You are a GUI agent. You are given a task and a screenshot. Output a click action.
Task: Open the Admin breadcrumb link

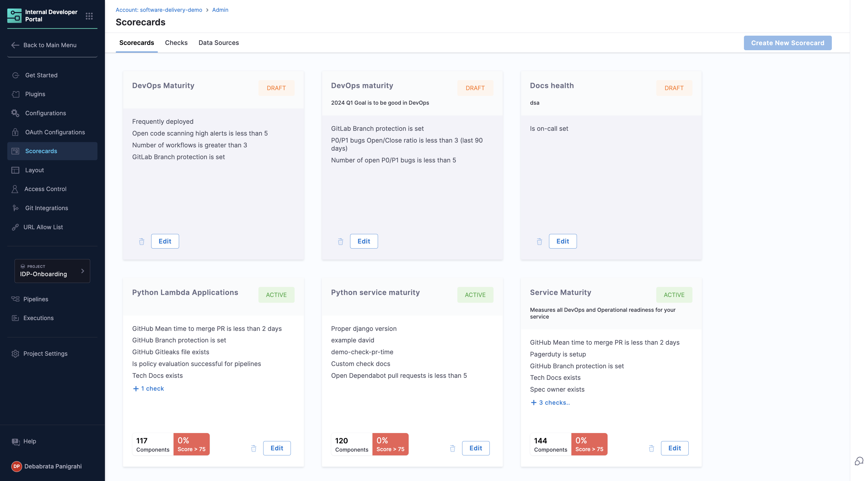(x=220, y=10)
